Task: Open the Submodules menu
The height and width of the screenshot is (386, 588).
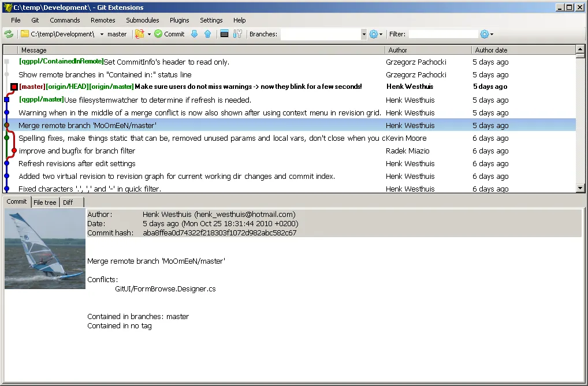Action: (x=143, y=20)
